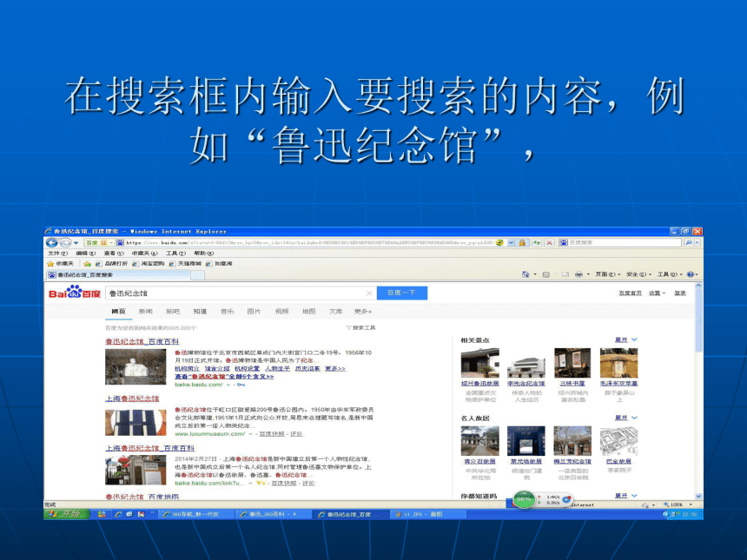The width and height of the screenshot is (747, 560).
Task: Click the Home icon in the command bar
Action: 526,274
